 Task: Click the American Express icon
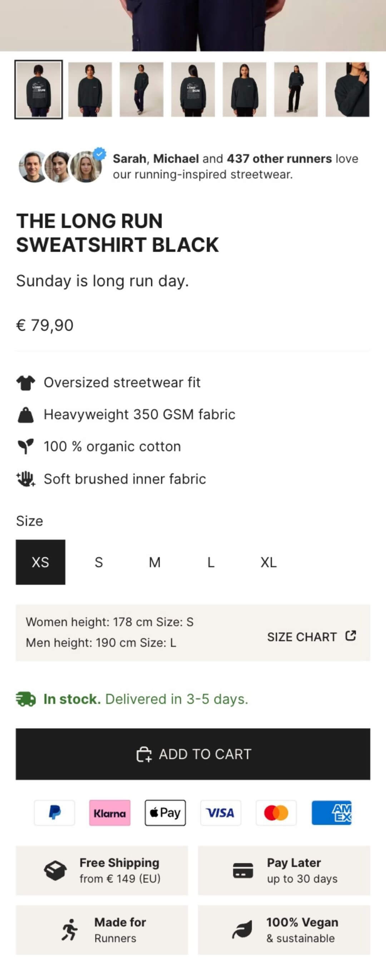332,813
